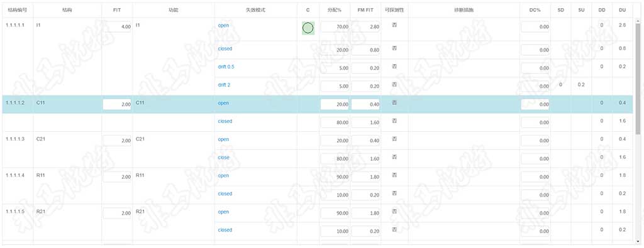Click the R21 FIT field showing 2.00
Screen dimensions: 644x248
[117, 213]
